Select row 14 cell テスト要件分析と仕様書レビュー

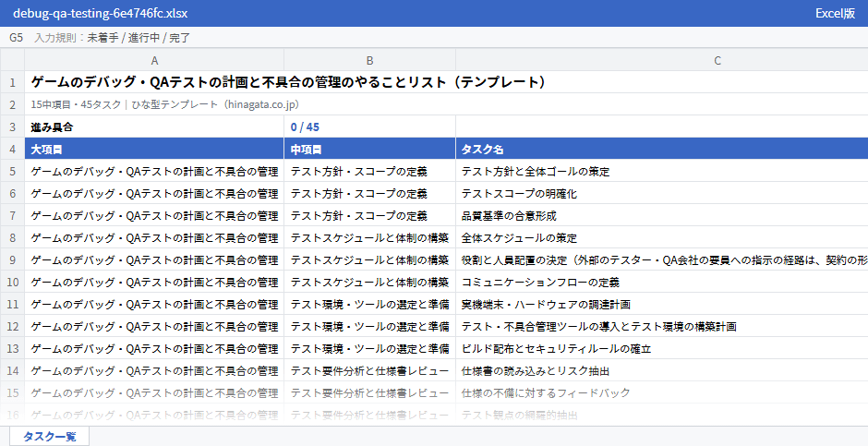369,370
